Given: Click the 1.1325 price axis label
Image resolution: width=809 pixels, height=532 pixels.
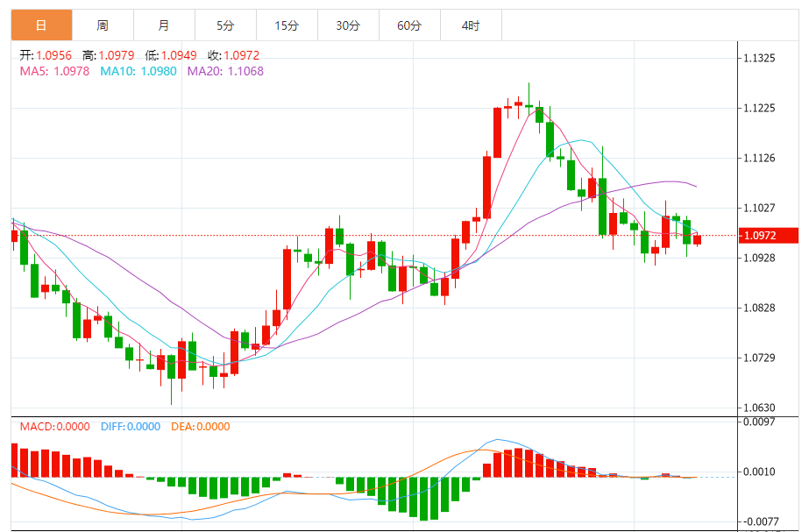Looking at the screenshot, I should [x=759, y=58].
